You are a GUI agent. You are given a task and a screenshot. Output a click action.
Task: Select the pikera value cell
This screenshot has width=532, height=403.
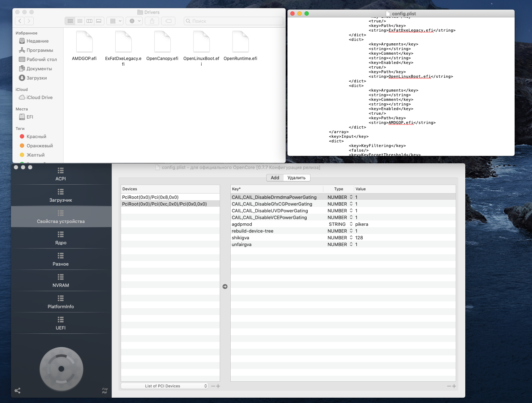405,224
